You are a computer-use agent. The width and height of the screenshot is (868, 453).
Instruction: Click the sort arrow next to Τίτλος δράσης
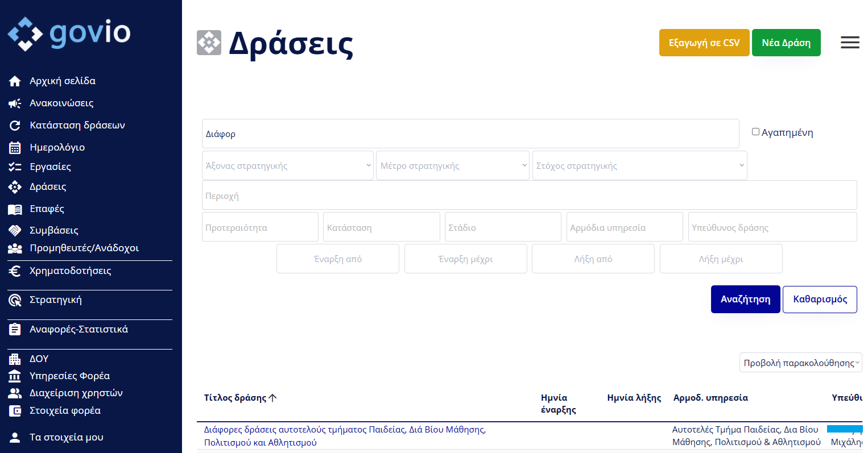click(272, 398)
